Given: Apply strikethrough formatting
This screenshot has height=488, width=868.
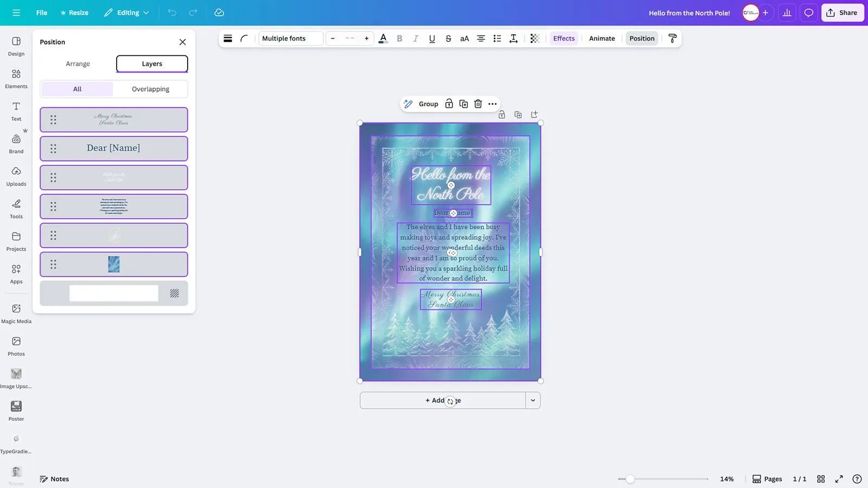Looking at the screenshot, I should point(448,38).
